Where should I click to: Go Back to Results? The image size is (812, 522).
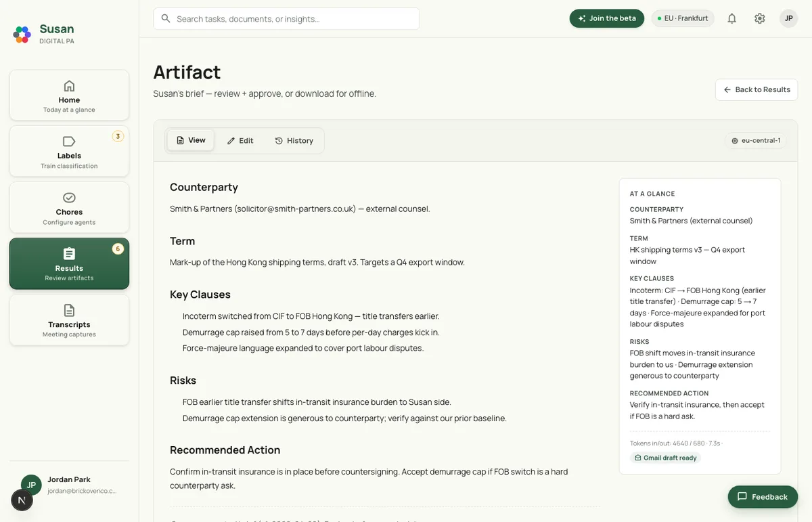coord(757,89)
